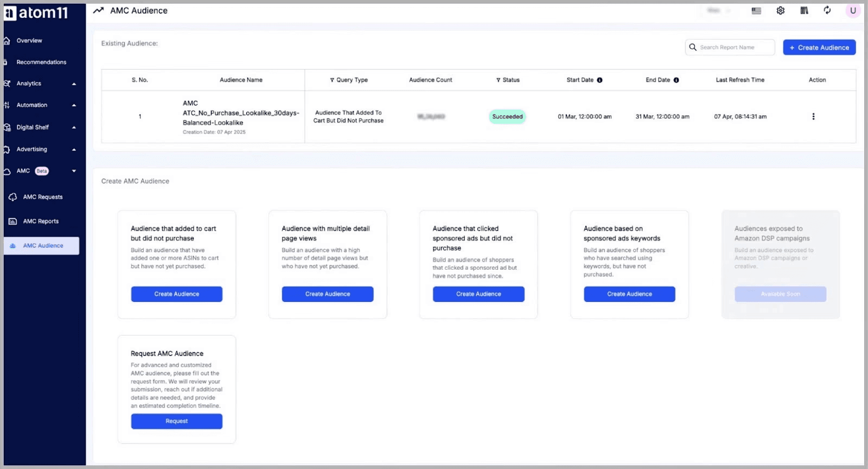
Task: Click the atom11 logo
Action: coord(36,12)
